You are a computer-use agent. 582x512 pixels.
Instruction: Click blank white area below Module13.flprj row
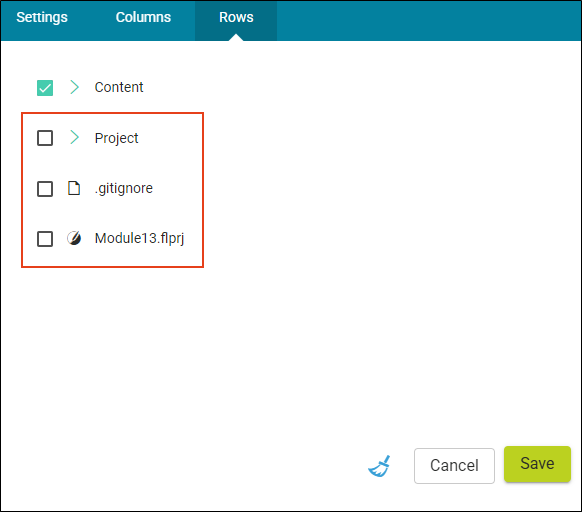coord(290,353)
